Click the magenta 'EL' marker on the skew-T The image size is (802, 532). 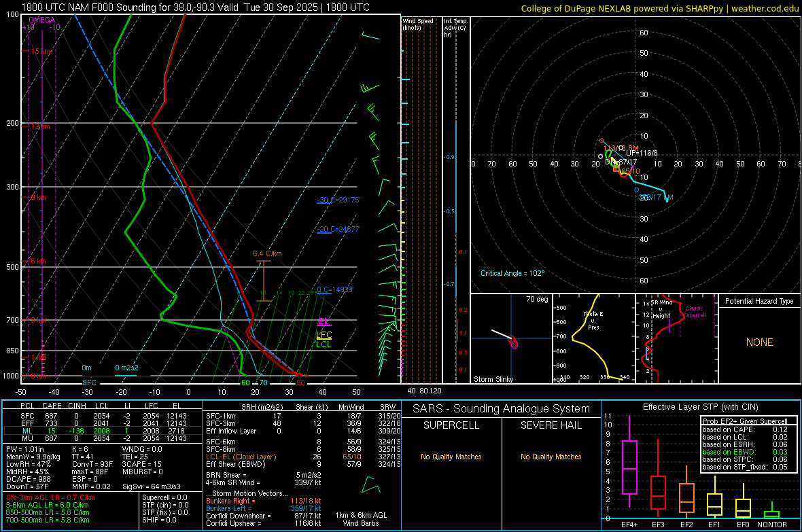[x=324, y=321]
